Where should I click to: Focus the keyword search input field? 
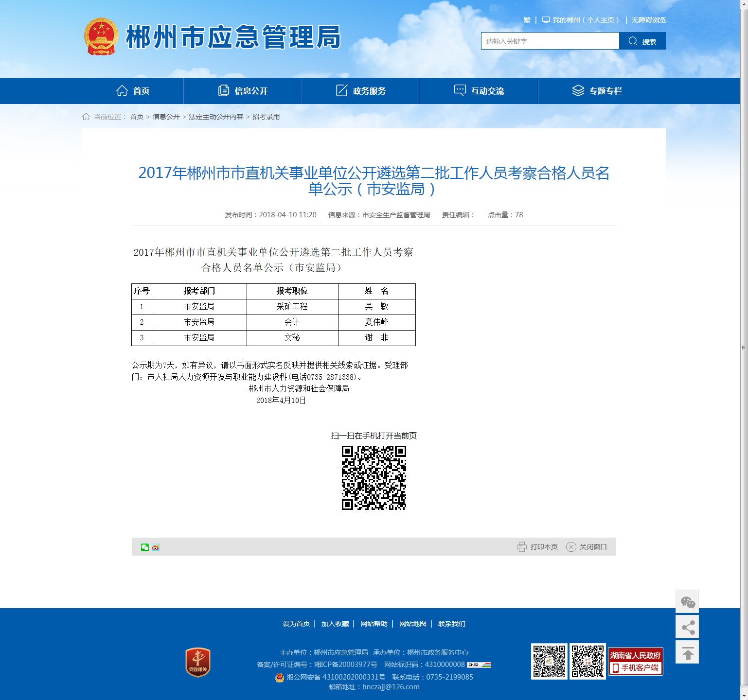(x=550, y=41)
